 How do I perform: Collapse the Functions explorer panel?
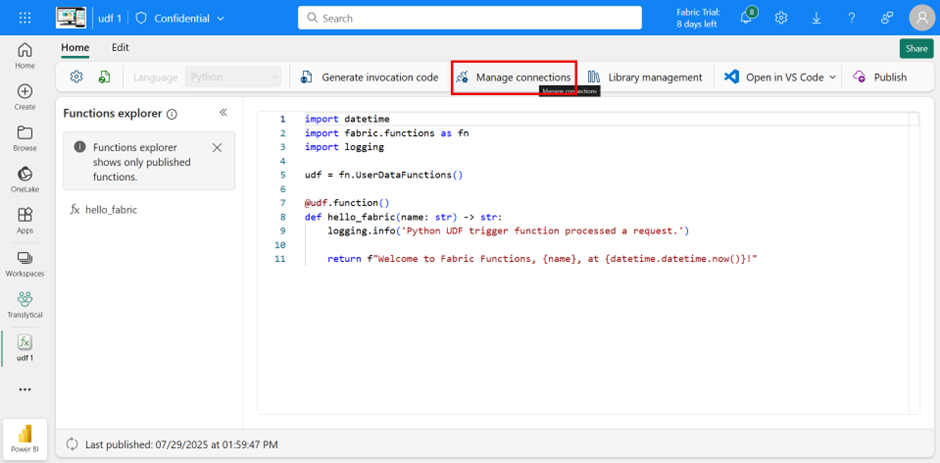click(x=223, y=113)
